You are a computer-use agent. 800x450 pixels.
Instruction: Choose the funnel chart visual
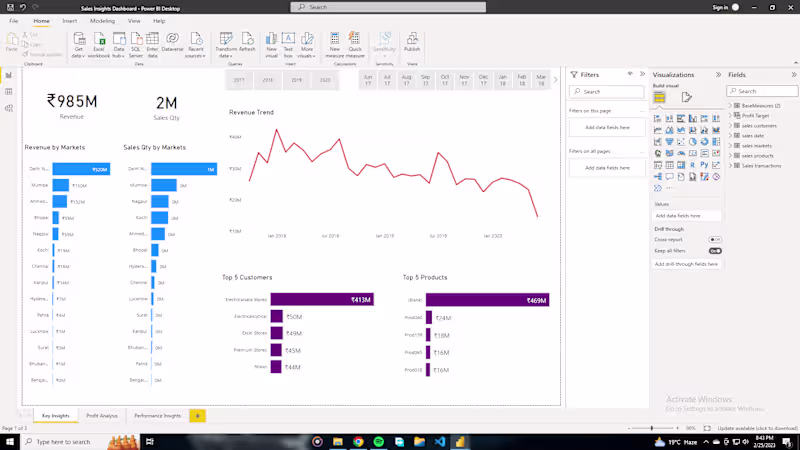pos(669,141)
